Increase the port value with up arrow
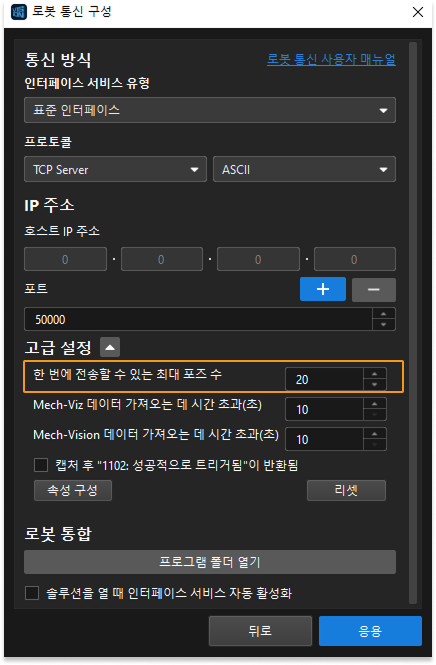Viewport: 436px width, 665px height. click(x=384, y=314)
